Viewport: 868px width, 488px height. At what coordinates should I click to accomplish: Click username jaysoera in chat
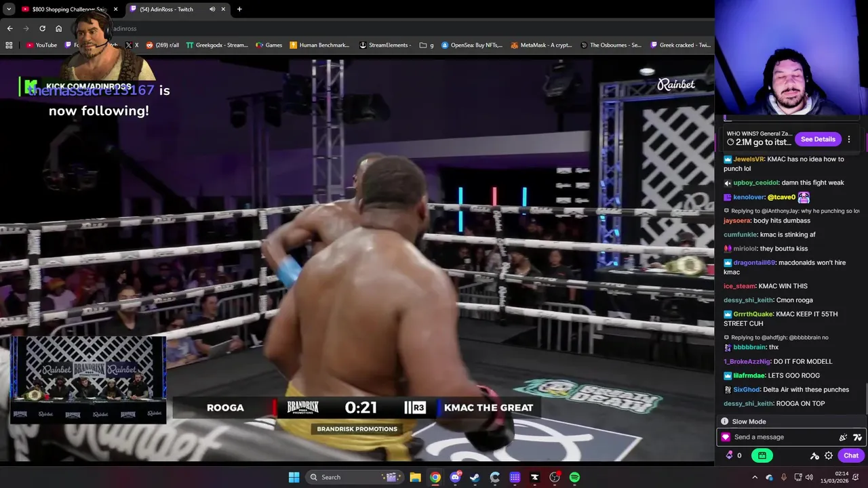737,221
